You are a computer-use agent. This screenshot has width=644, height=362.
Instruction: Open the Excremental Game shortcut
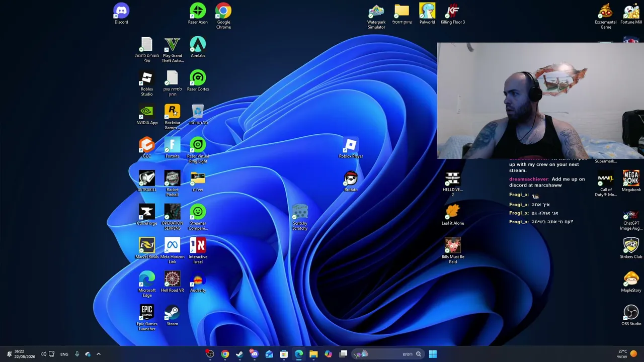[x=606, y=16]
